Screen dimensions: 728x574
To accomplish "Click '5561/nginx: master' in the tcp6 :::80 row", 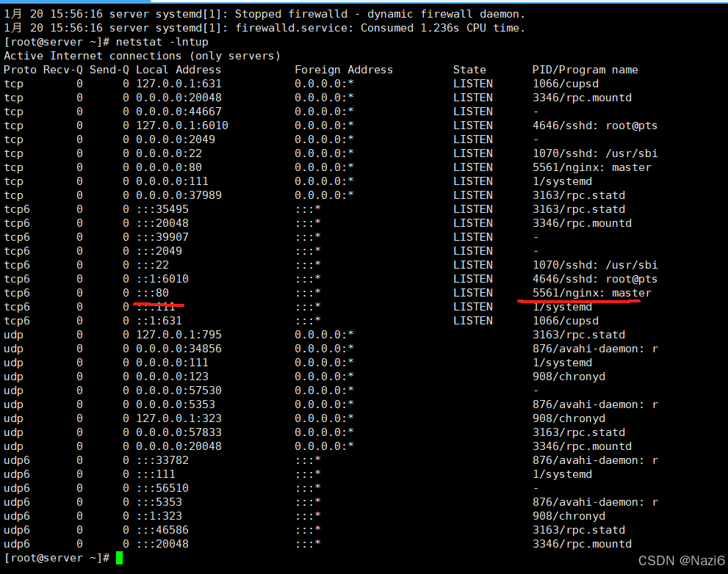I will tap(592, 293).
